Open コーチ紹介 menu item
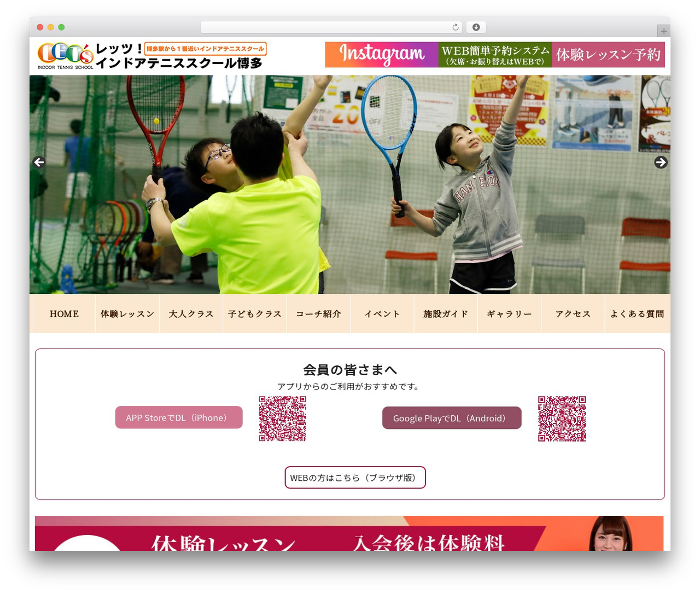 318,314
